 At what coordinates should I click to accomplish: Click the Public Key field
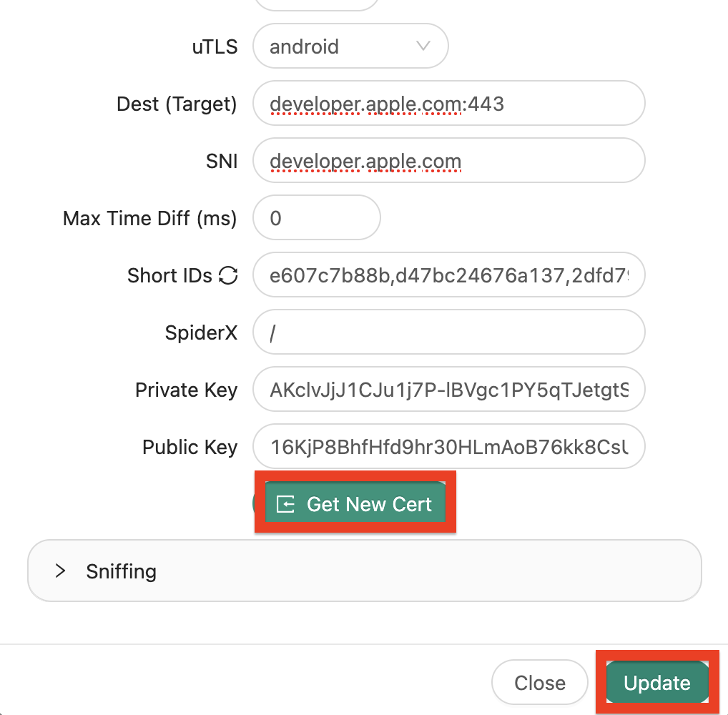448,446
